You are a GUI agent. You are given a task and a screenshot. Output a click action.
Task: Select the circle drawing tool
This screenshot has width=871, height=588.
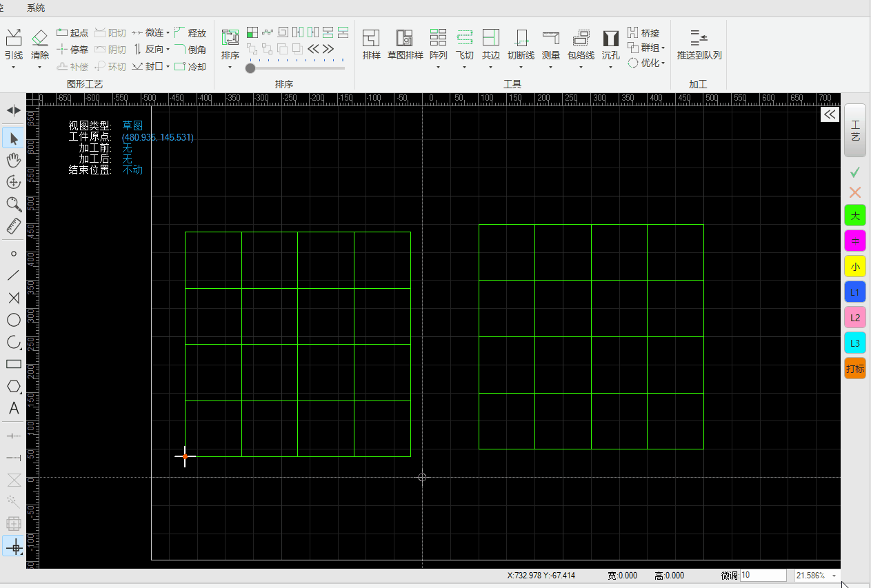click(x=13, y=320)
